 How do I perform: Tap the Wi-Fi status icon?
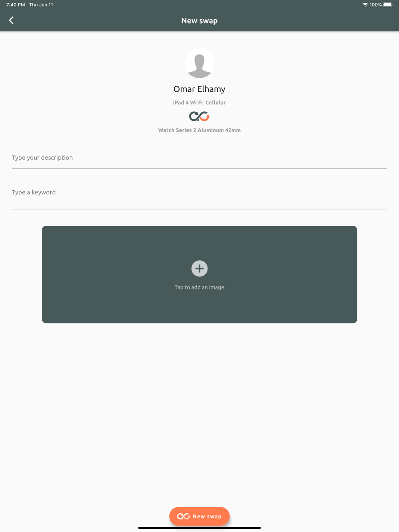tap(365, 5)
